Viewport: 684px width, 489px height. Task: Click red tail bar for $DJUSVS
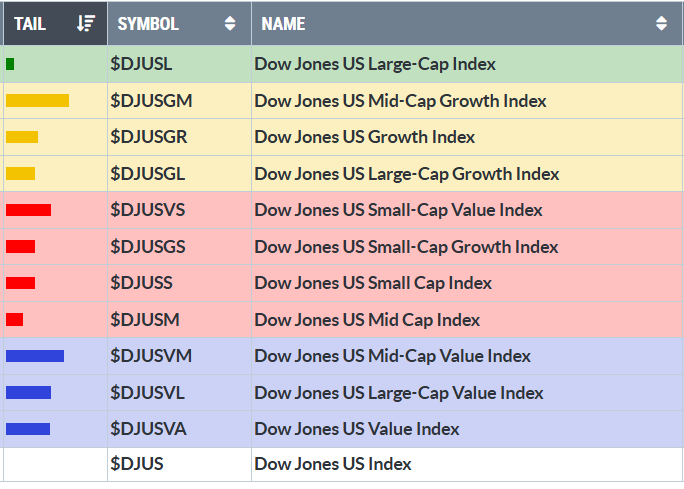(x=28, y=210)
